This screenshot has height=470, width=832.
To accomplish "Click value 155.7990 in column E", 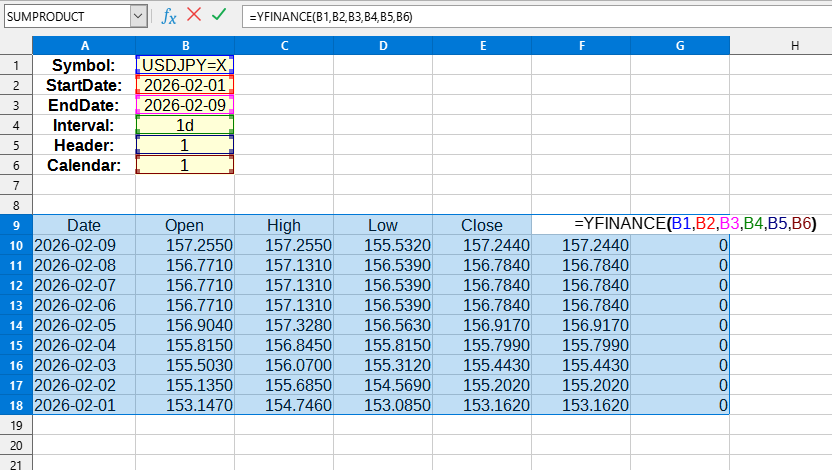I will 482,345.
